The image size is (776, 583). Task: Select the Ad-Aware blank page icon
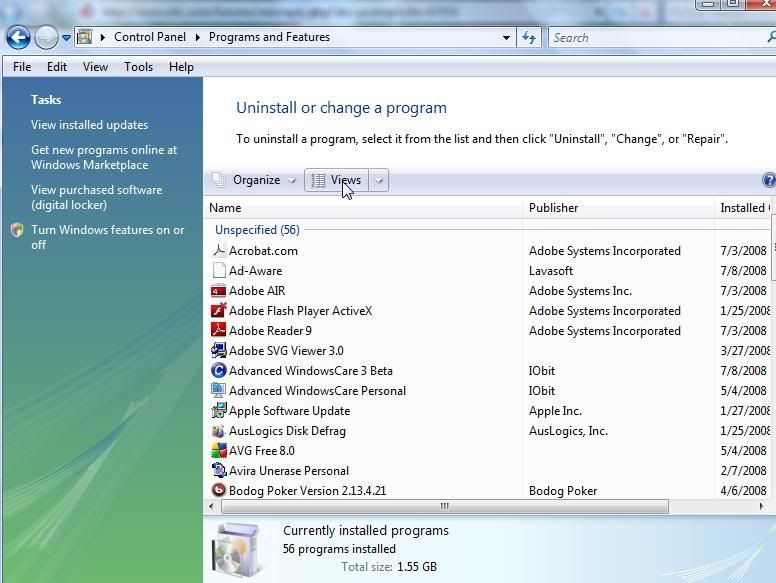click(218, 271)
